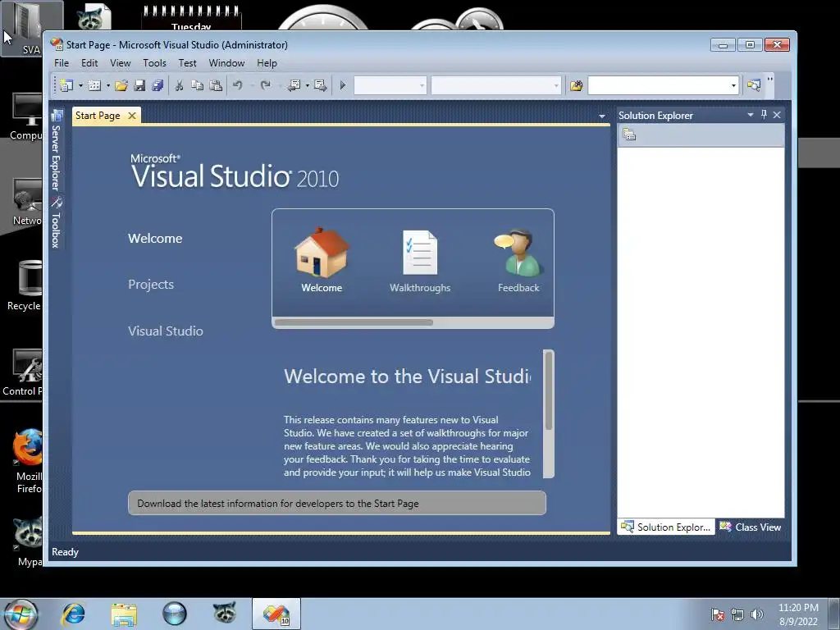Open Windows Explorer from taskbar

click(x=124, y=614)
